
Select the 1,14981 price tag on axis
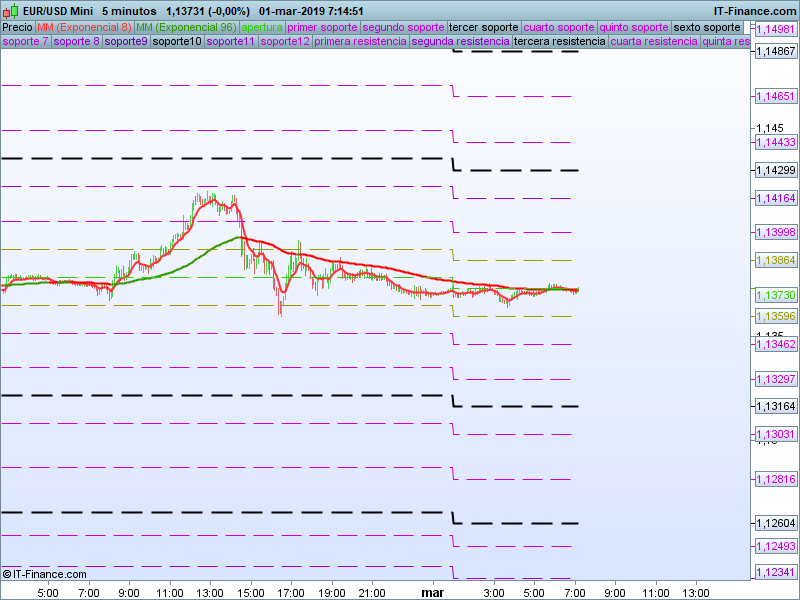(x=775, y=29)
